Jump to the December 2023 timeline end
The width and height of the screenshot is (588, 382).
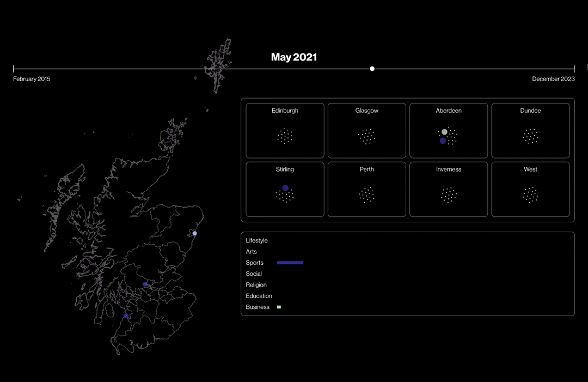click(x=574, y=69)
